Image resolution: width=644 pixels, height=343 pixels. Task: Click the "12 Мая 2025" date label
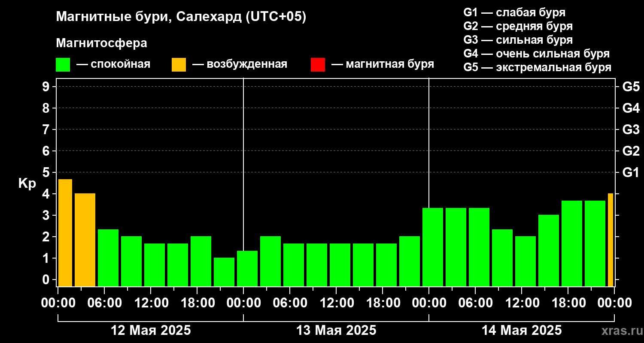coord(151,331)
